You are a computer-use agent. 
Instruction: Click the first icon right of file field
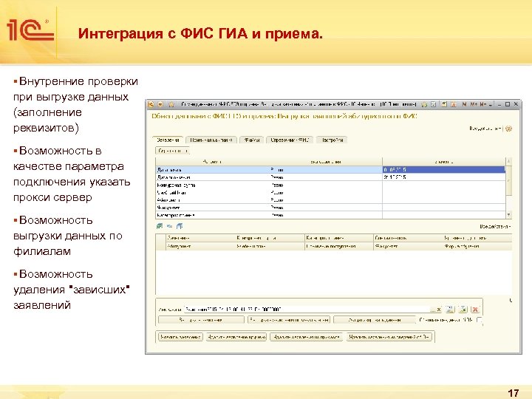click(450, 309)
